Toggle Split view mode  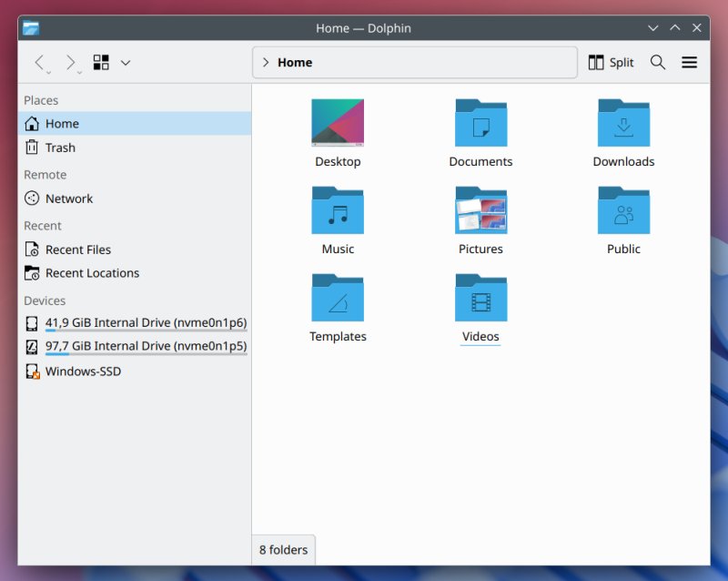[x=611, y=63]
